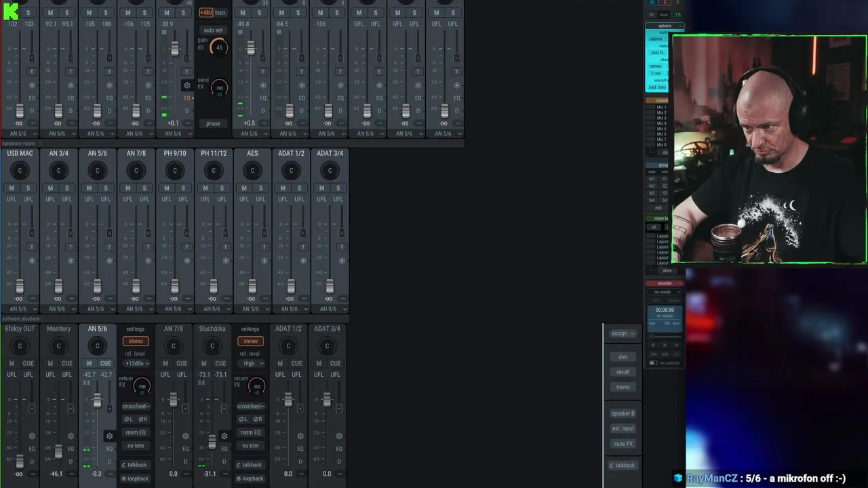Open settings gear on ADAT 3/4 output
This screenshot has width=868, height=488.
pos(339,436)
